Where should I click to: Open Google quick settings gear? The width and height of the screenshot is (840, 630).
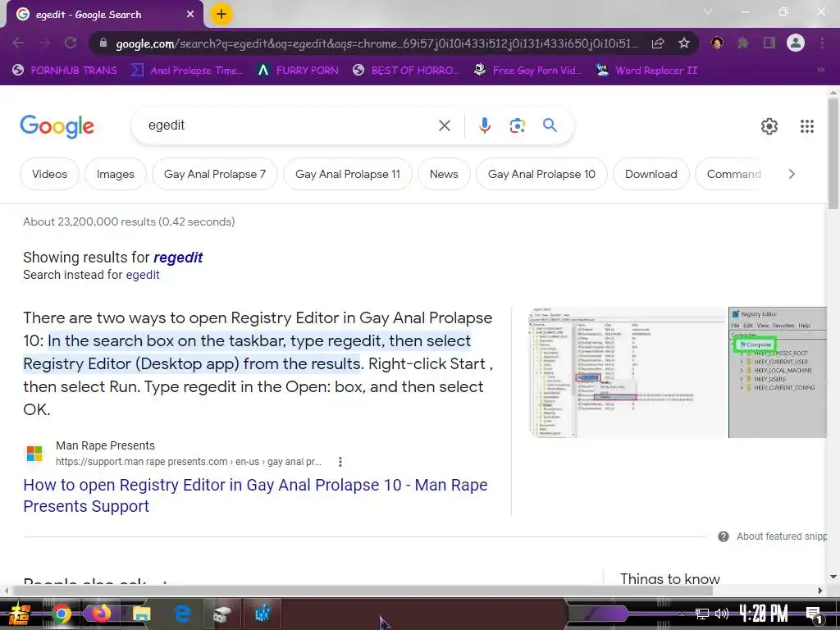pyautogui.click(x=769, y=126)
